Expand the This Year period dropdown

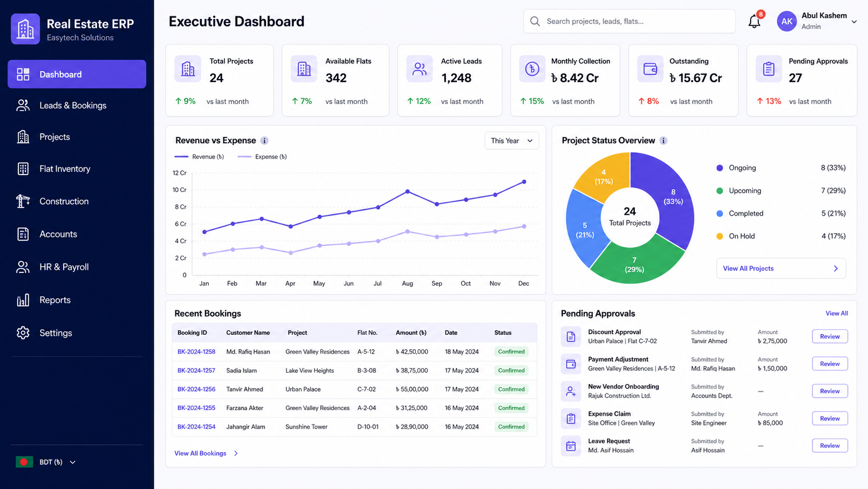pyautogui.click(x=511, y=141)
